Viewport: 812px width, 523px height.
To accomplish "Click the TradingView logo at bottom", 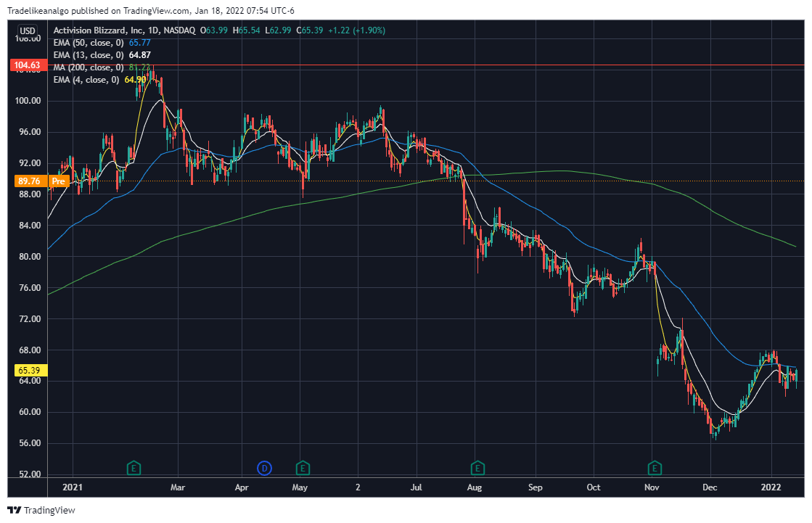I will (43, 510).
